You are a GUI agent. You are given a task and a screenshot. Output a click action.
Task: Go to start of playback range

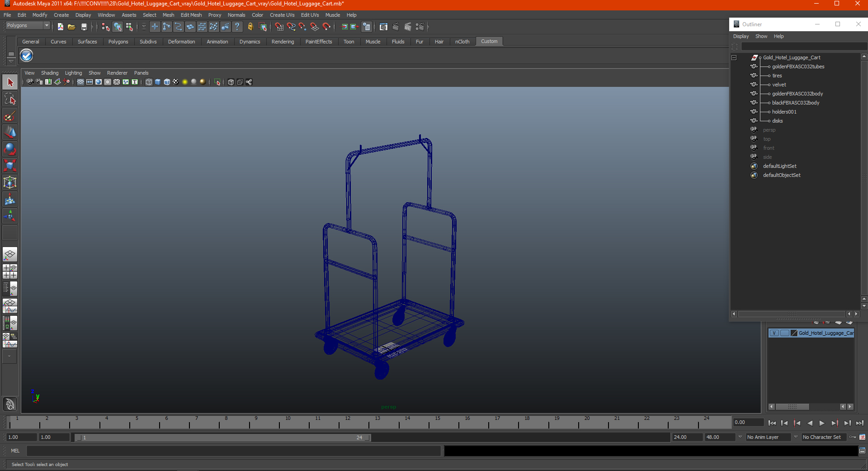772,423
